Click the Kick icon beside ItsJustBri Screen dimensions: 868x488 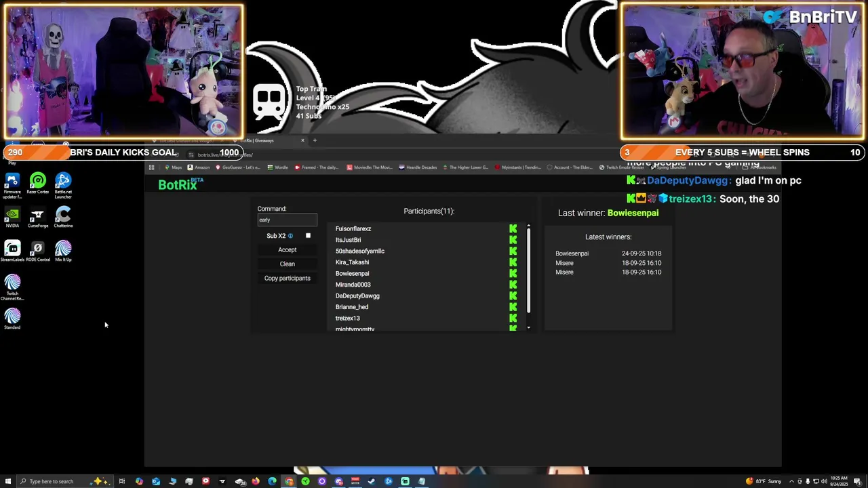coord(513,240)
